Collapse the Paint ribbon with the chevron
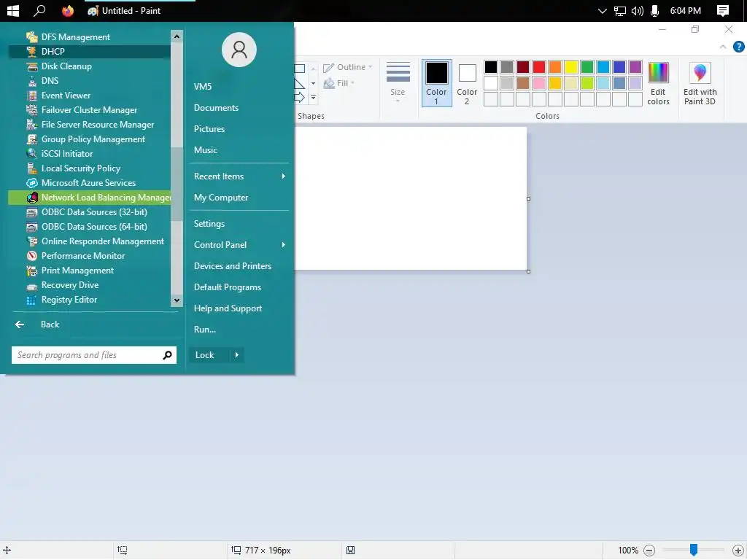This screenshot has width=747, height=560. (723, 47)
